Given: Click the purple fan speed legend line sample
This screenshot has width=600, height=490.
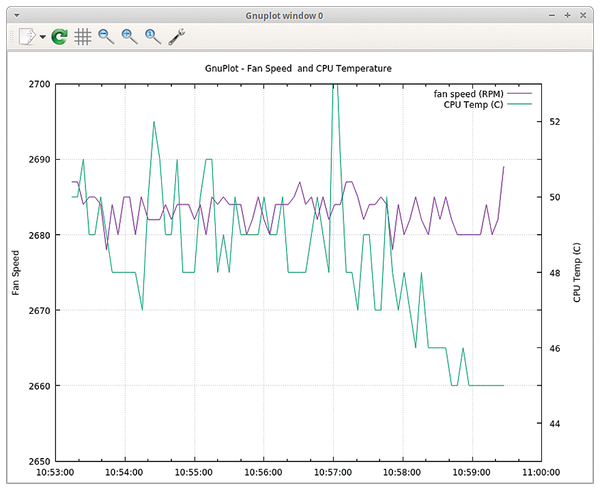Looking at the screenshot, I should pos(520,94).
